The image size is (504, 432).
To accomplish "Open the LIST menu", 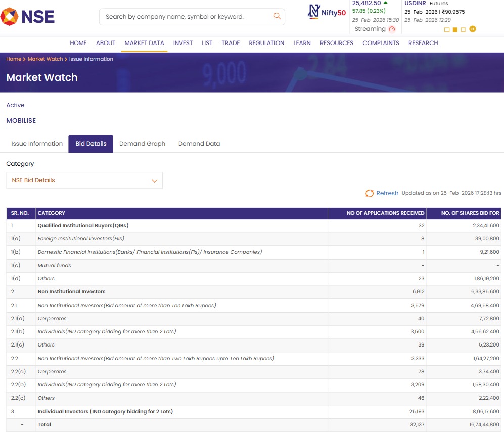I will tap(207, 43).
